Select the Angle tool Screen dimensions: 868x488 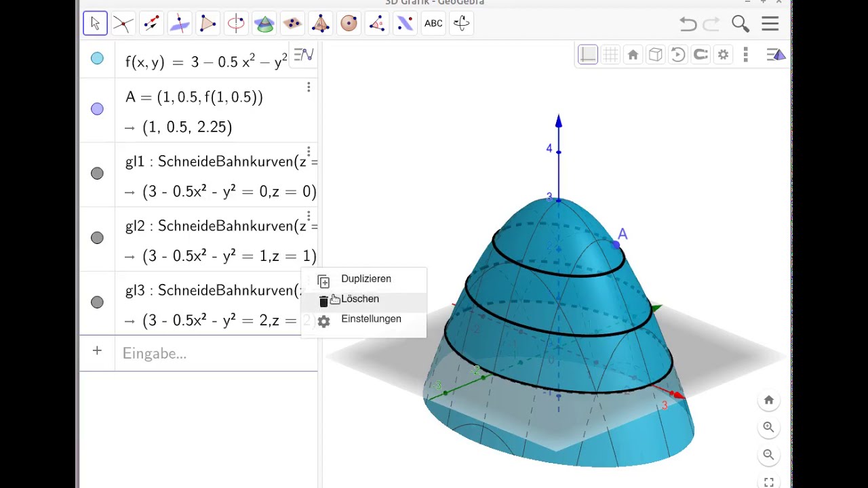click(377, 24)
